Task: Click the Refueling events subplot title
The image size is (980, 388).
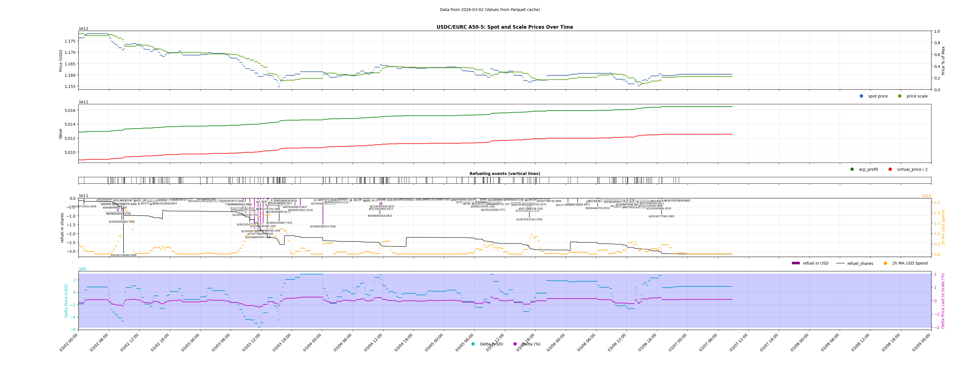Action: 505,174
